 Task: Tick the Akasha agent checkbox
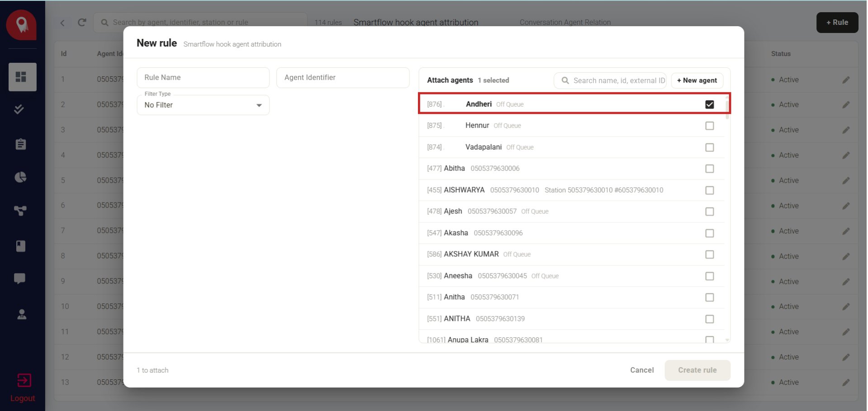[x=709, y=233]
